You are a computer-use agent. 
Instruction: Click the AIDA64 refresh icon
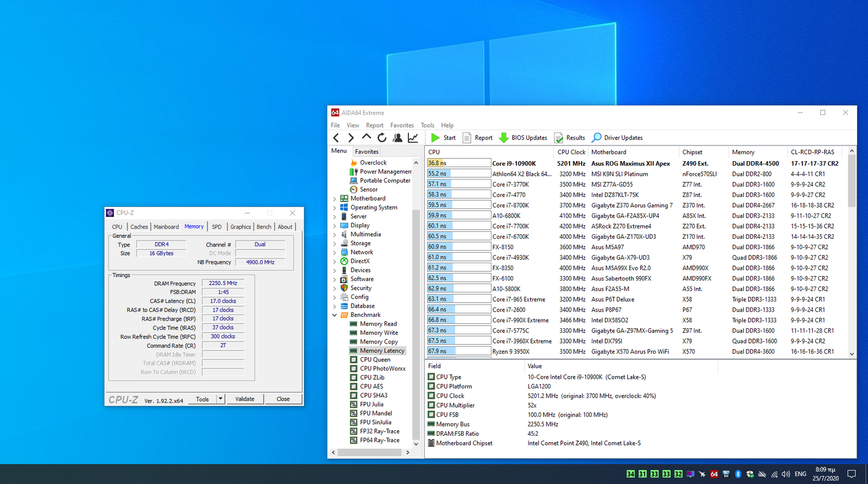[x=382, y=138]
